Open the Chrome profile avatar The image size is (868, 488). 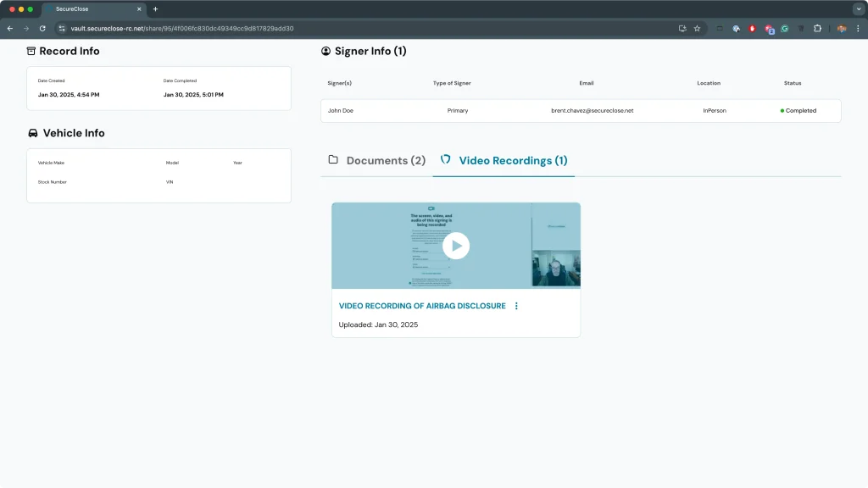tap(841, 28)
